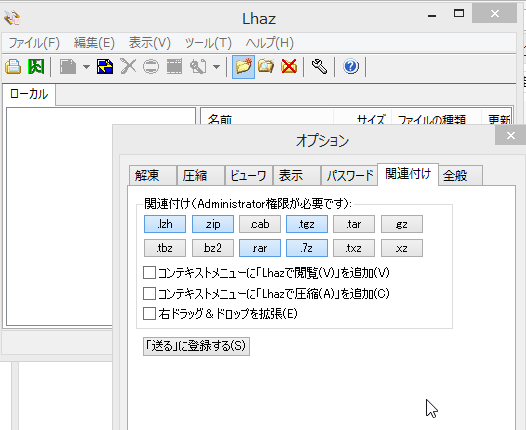Open the ツール(T) menu
Viewport: 526px width, 430px height.
208,43
